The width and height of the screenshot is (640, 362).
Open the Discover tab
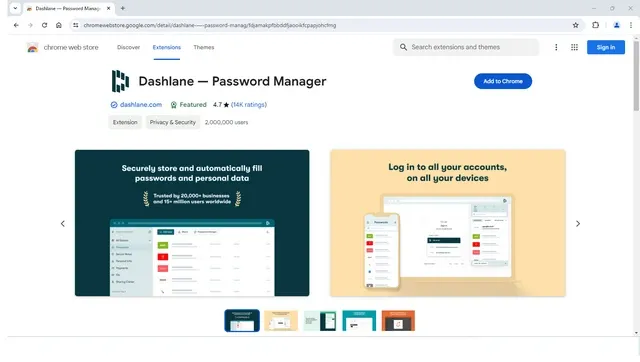coord(129,47)
